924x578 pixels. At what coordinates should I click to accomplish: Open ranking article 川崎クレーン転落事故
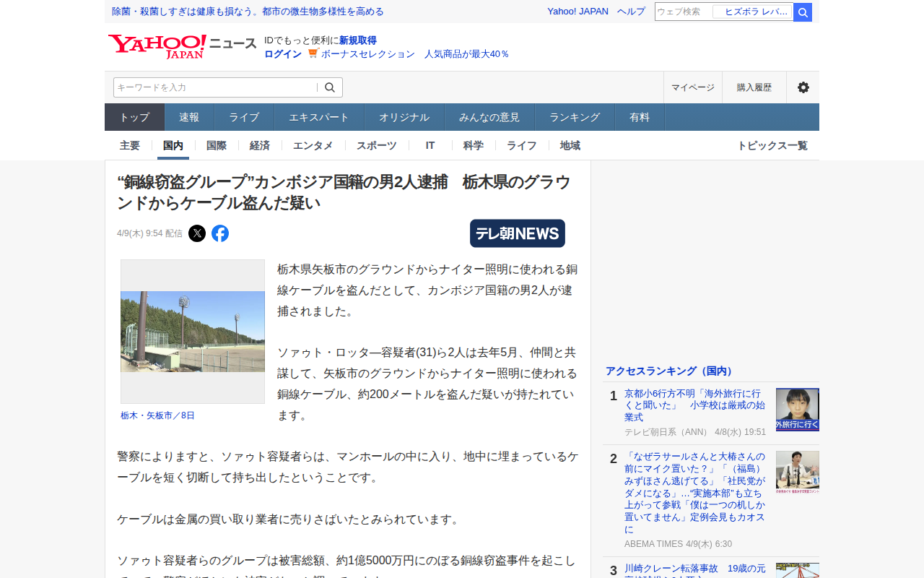tap(696, 570)
